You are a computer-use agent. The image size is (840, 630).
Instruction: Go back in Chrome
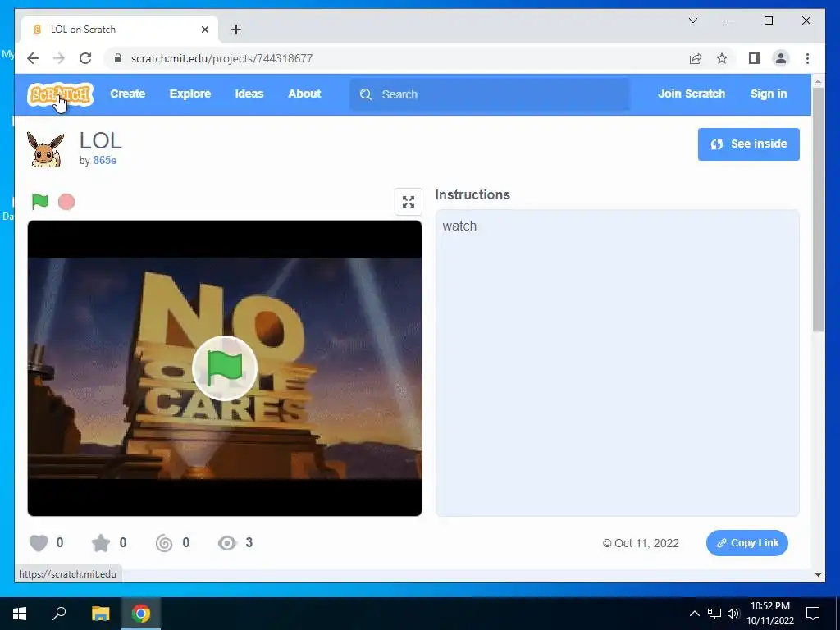tap(33, 58)
